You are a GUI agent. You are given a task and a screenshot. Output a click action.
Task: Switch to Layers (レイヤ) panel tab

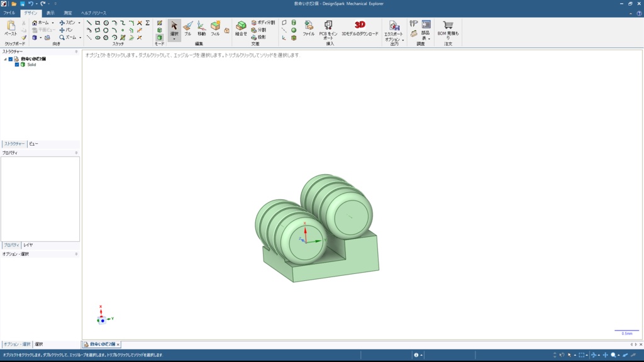28,245
